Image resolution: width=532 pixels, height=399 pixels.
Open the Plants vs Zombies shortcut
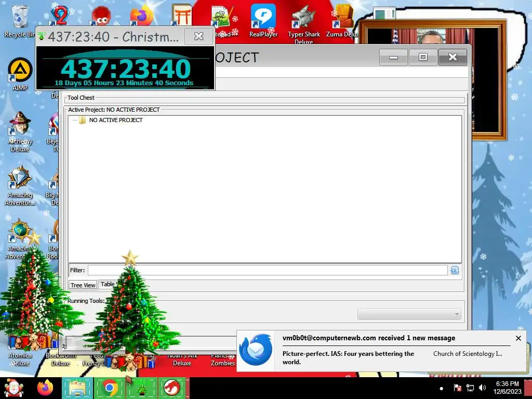pyautogui.click(x=222, y=359)
